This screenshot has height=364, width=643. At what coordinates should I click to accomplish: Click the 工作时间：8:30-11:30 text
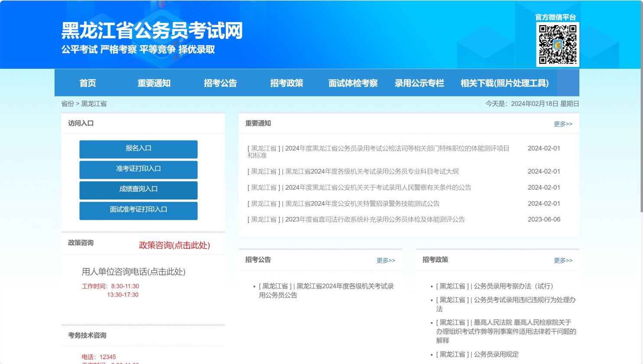(x=110, y=286)
